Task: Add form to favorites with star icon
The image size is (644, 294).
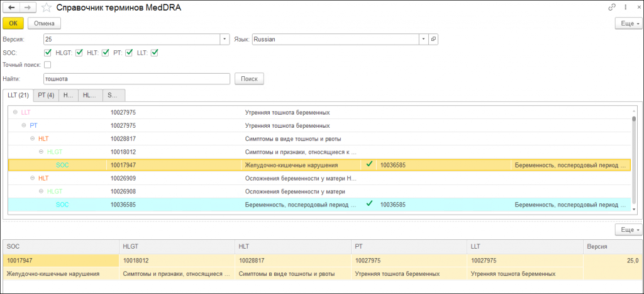Action: [47, 8]
